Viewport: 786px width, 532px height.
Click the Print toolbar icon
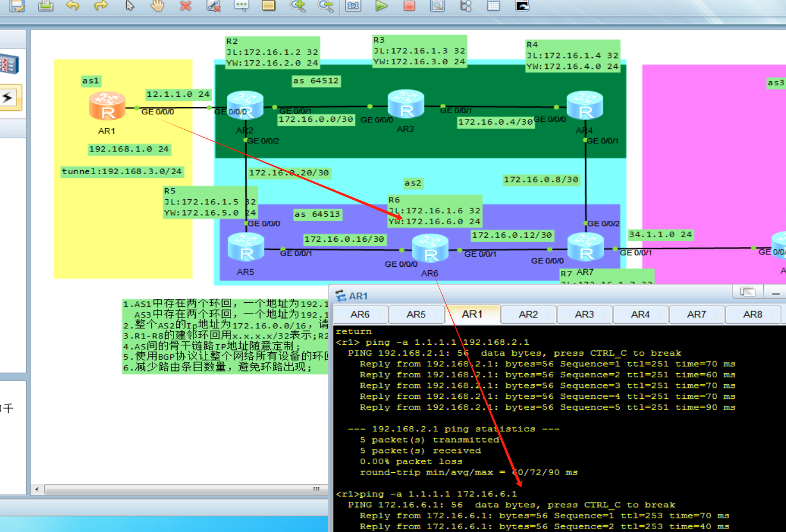[x=46, y=6]
